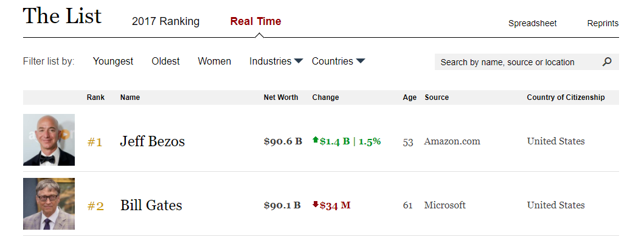Sort by the Age column header
This screenshot has width=644, height=237.
pos(409,97)
